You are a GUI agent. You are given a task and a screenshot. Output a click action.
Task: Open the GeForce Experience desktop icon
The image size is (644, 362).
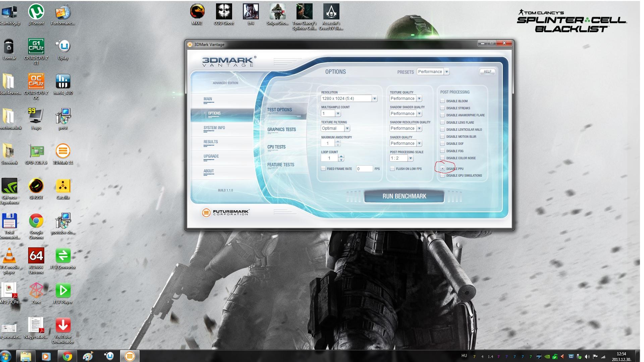click(x=9, y=191)
